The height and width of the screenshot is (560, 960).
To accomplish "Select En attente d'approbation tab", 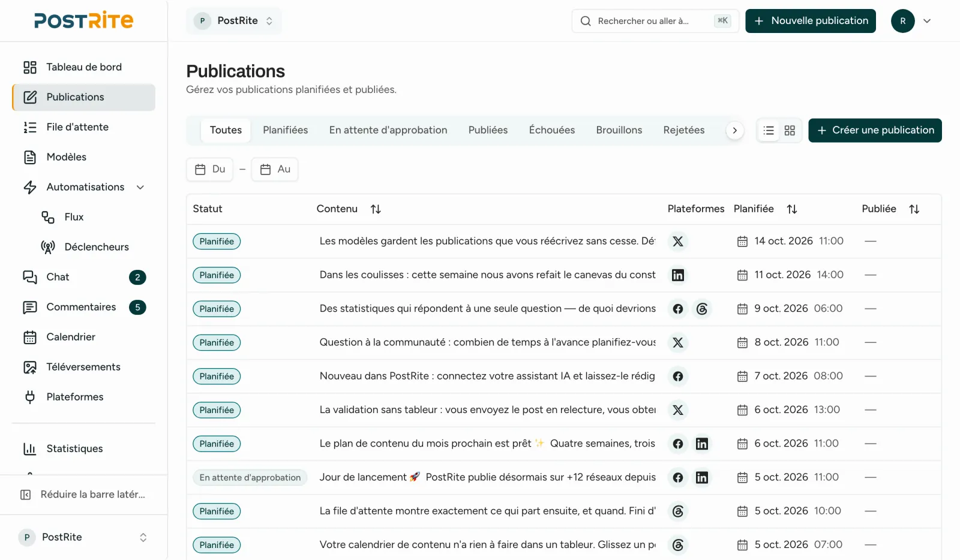I will point(388,130).
